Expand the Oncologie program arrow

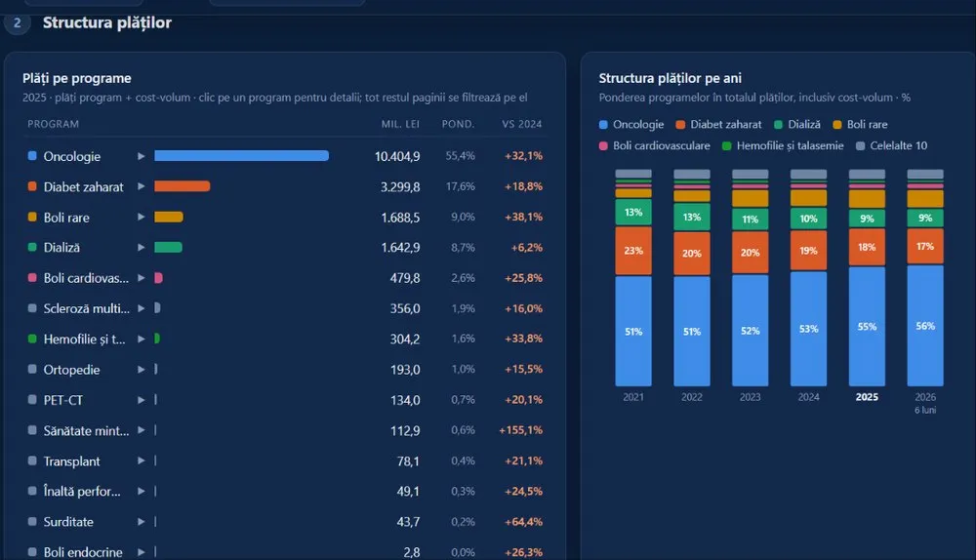(142, 156)
